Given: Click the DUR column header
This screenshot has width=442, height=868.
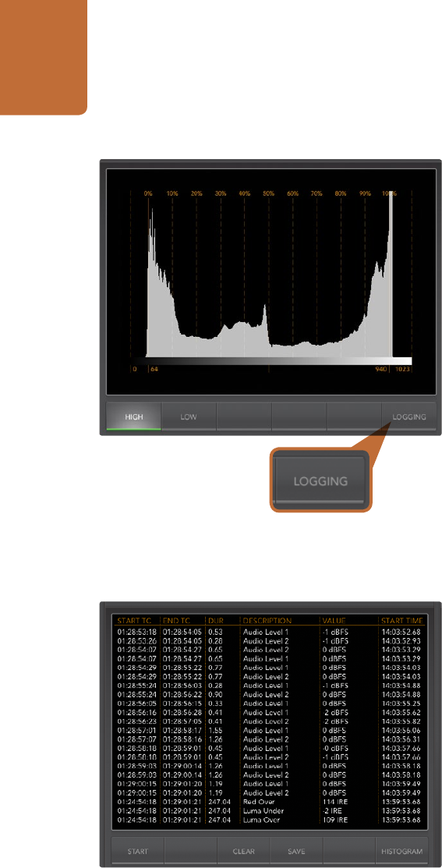Looking at the screenshot, I should 215,621.
